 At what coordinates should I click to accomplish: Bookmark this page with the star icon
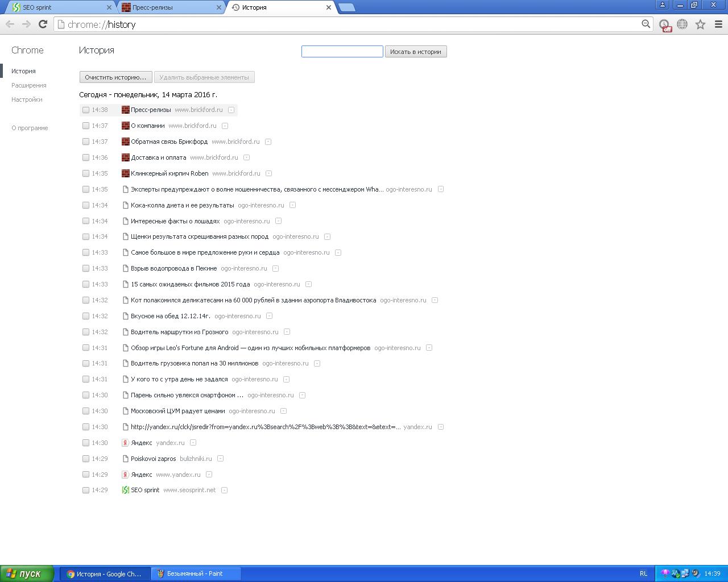pyautogui.click(x=700, y=24)
